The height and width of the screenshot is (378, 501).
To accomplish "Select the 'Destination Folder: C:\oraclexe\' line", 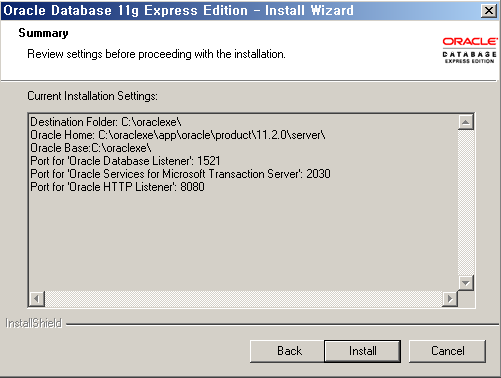I will click(106, 122).
